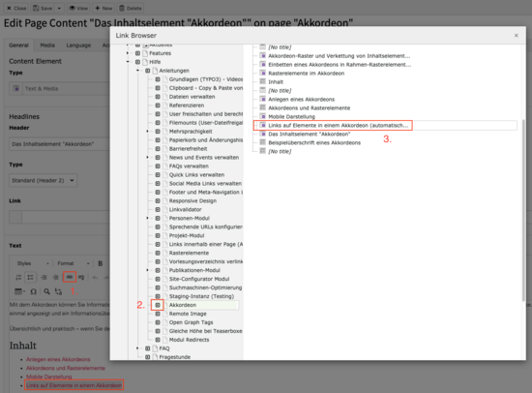
Task: Select Links auf Elemente in einem Akkordeon entry
Action: pos(339,125)
